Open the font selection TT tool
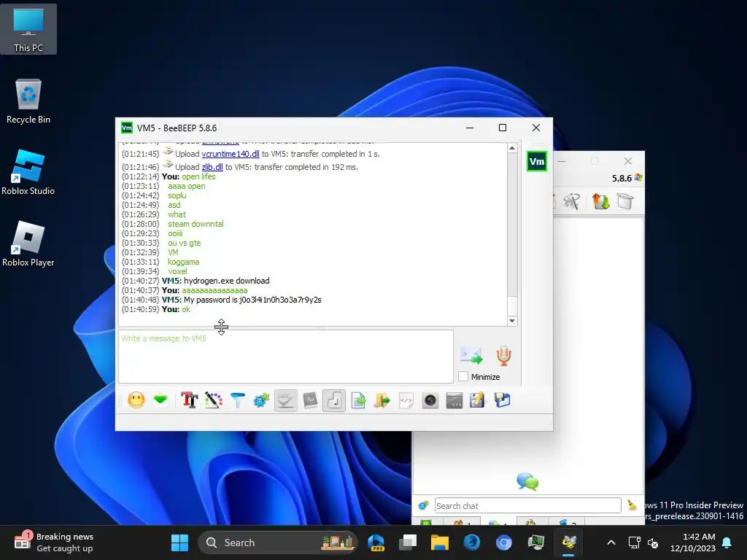This screenshot has width=747, height=560. 189,400
